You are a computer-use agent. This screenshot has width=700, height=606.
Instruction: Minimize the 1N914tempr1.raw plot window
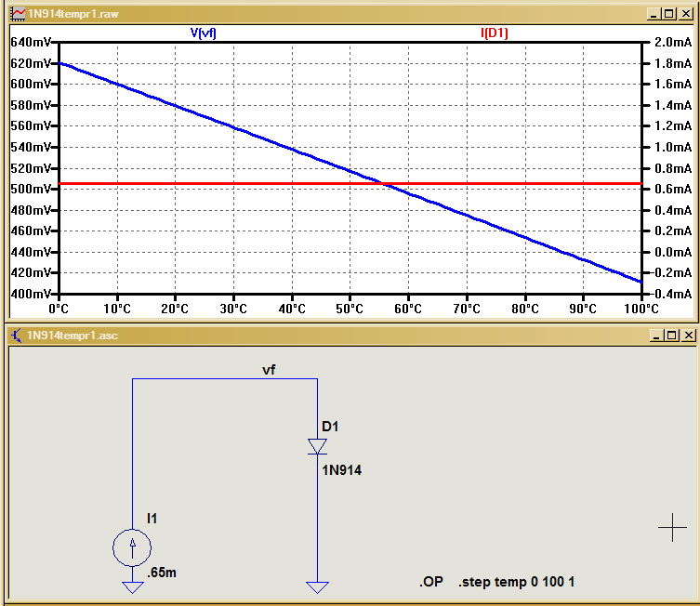[654, 14]
